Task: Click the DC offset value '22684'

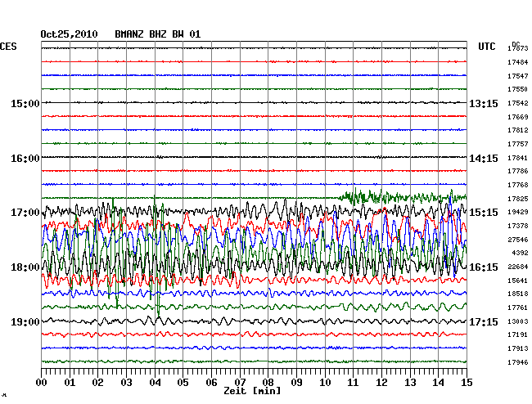Action: coord(518,267)
